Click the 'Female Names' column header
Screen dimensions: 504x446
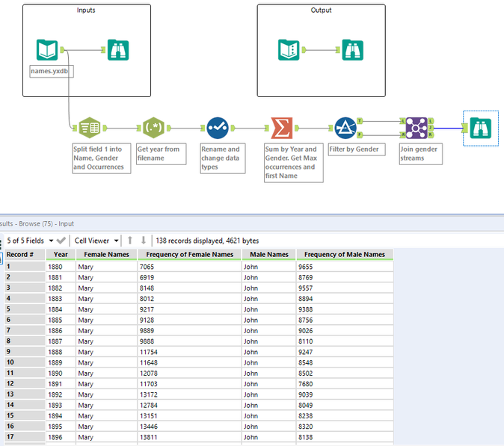[107, 255]
